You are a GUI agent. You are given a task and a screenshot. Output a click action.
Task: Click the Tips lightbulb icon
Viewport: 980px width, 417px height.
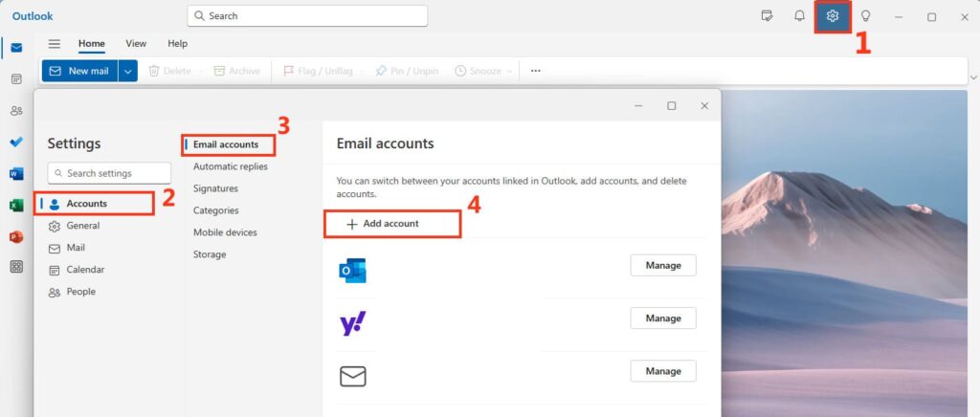(865, 16)
